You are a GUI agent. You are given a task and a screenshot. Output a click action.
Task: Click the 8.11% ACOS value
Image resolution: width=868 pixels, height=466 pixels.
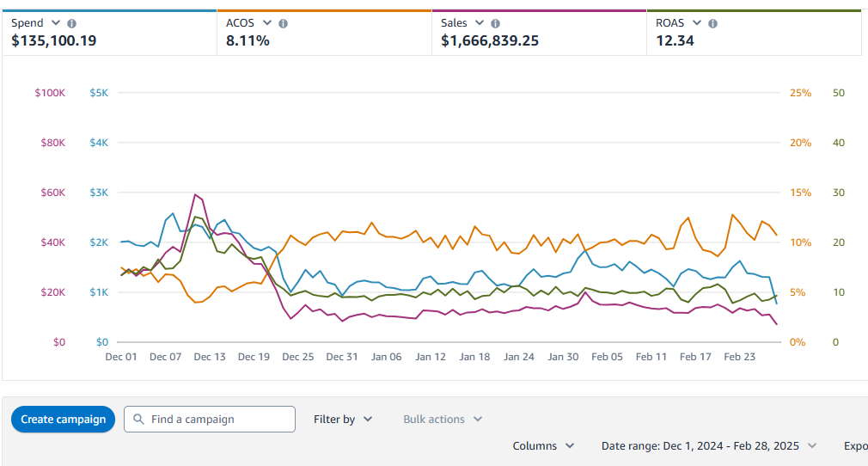click(248, 41)
